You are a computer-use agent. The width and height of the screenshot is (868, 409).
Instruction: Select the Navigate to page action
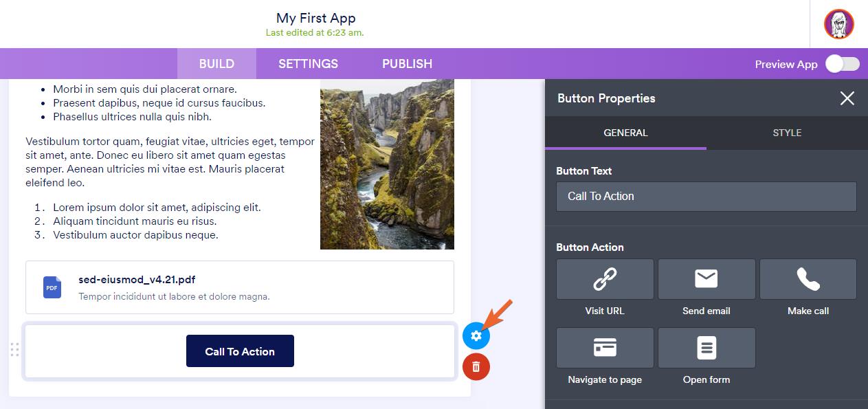click(x=605, y=348)
